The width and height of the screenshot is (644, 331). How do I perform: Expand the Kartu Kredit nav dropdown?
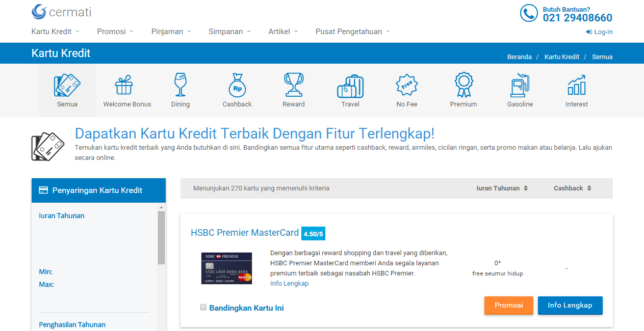[56, 32]
